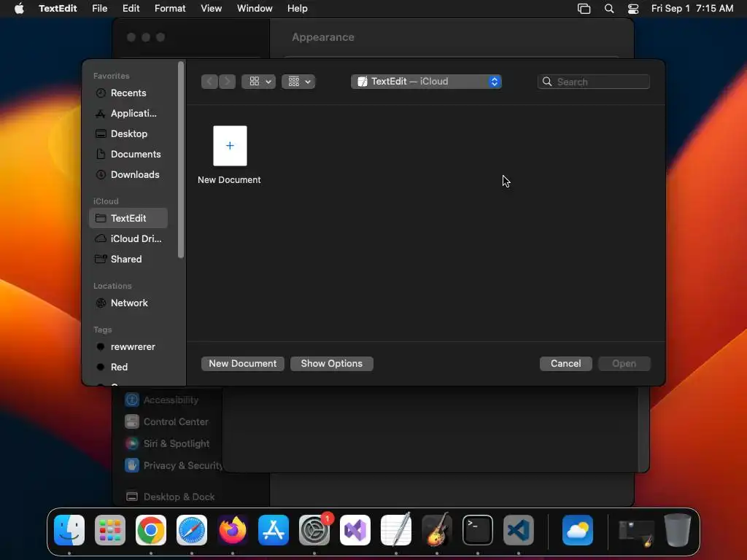Image resolution: width=747 pixels, height=560 pixels.
Task: Open the File menu
Action: click(x=99, y=9)
